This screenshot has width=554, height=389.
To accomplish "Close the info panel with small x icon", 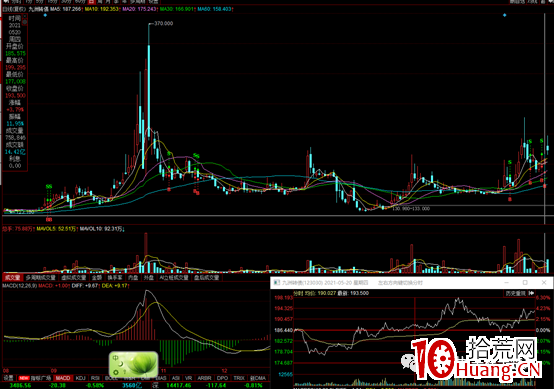I will pos(24,17).
